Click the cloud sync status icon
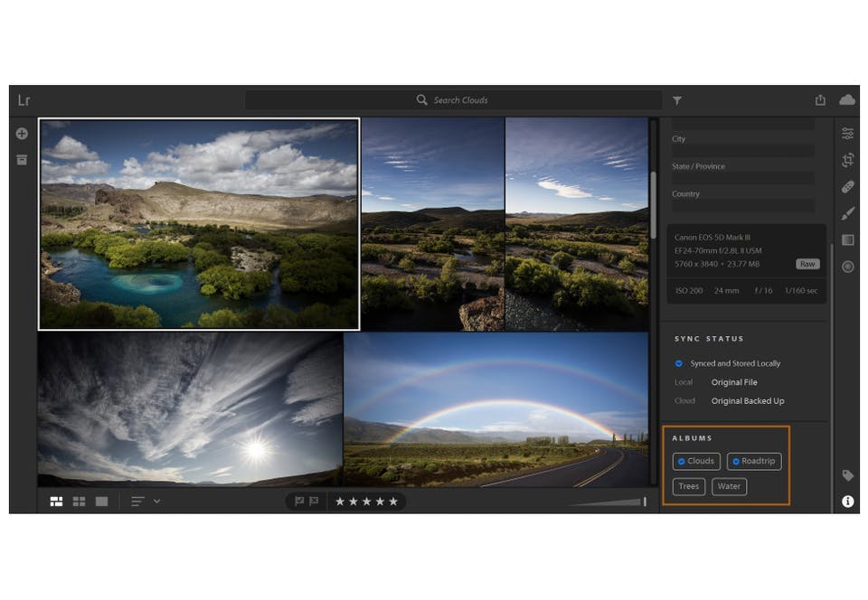The height and width of the screenshot is (600, 868). pos(847,99)
